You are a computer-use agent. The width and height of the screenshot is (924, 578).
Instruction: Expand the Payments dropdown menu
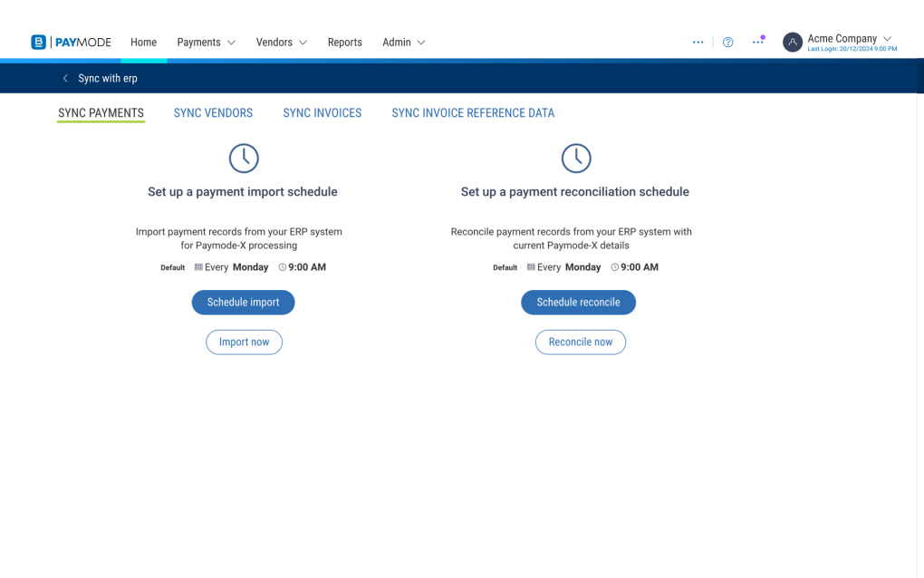[206, 43]
